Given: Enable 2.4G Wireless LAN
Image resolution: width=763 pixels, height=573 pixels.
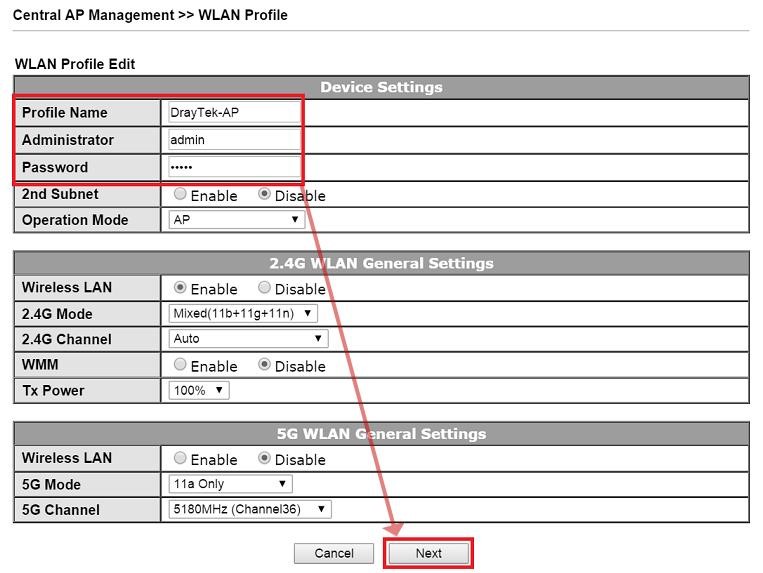Looking at the screenshot, I should tap(181, 288).
